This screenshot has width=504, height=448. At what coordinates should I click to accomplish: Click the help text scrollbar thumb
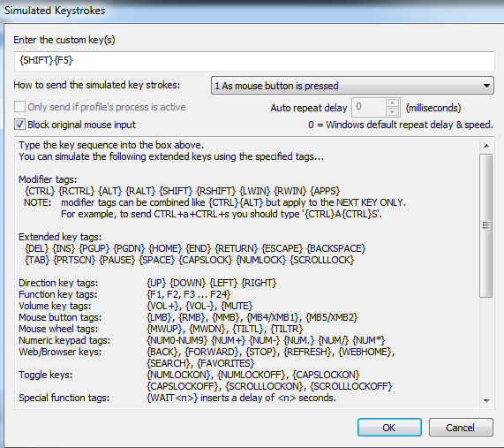[x=486, y=225]
